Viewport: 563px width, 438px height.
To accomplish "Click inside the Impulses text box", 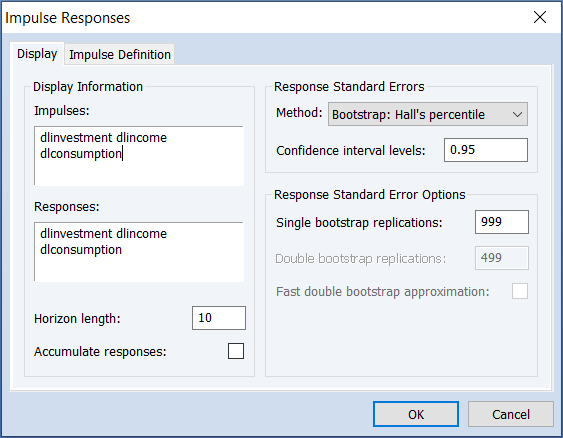I will coord(139,155).
